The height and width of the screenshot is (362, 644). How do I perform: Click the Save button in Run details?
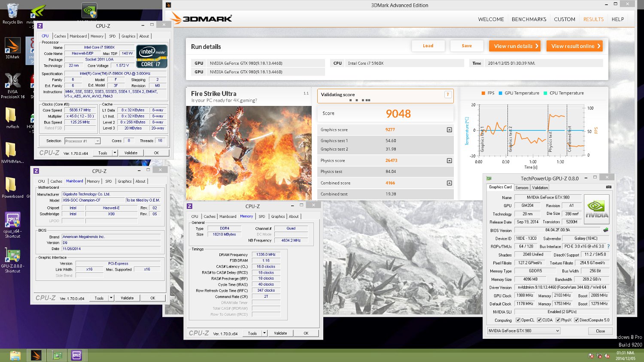pos(467,46)
